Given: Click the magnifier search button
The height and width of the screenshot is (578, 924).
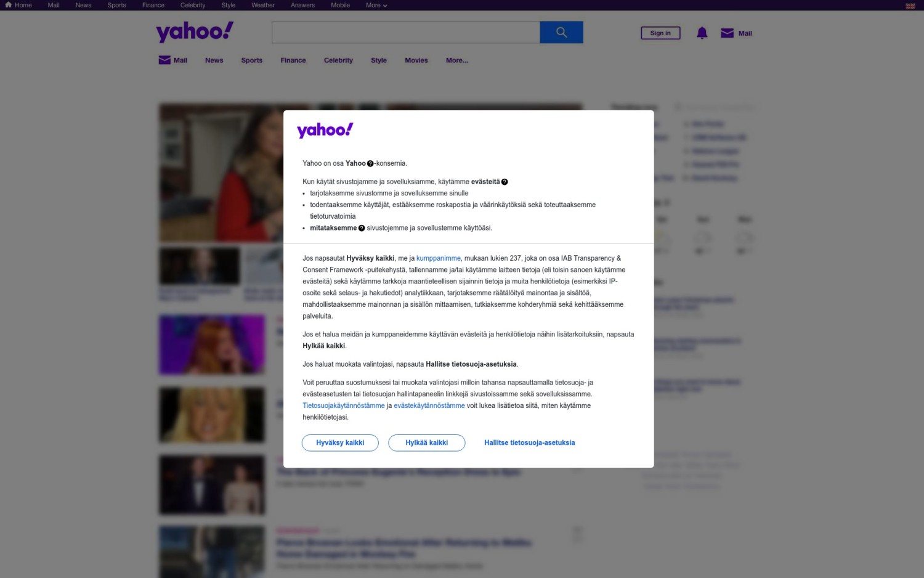Looking at the screenshot, I should click(561, 32).
